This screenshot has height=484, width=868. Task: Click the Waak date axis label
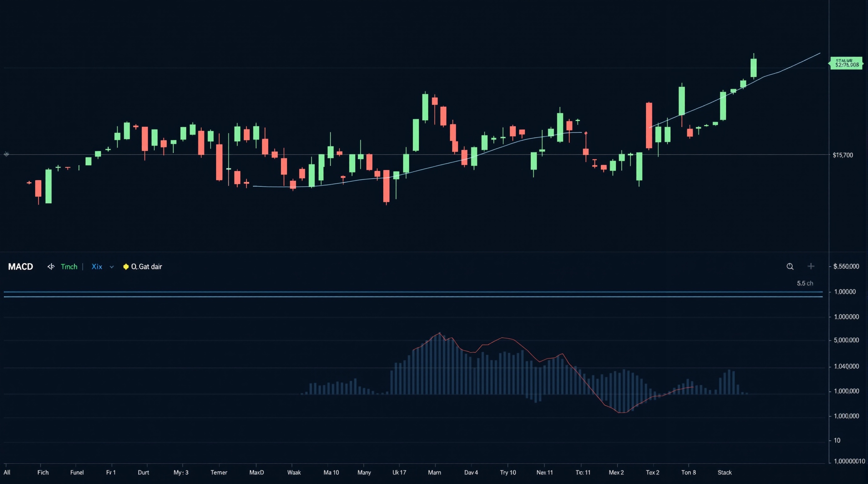click(294, 472)
